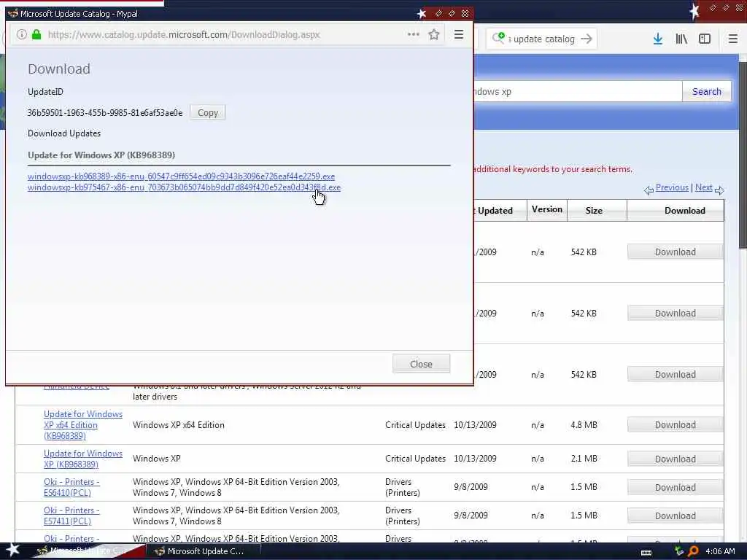Click the Critical Updates cell for x64 Edition row
This screenshot has height=560, width=747.
[x=415, y=425]
